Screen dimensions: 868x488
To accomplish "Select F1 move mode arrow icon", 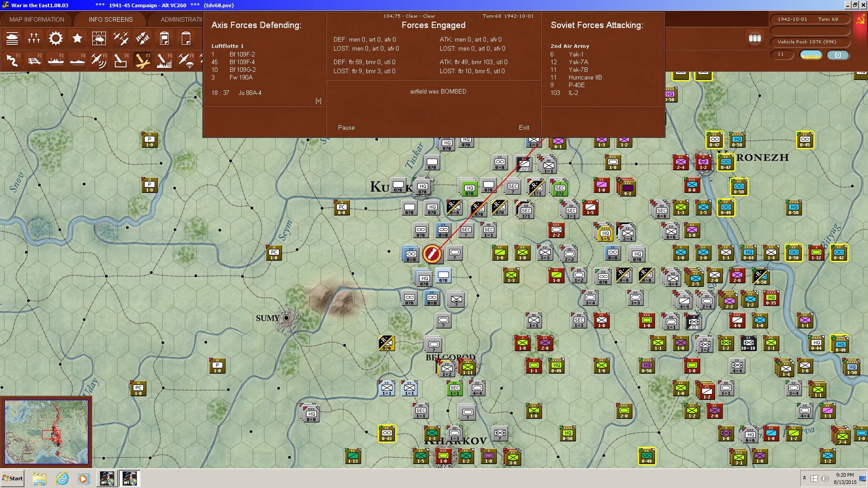I will point(12,60).
